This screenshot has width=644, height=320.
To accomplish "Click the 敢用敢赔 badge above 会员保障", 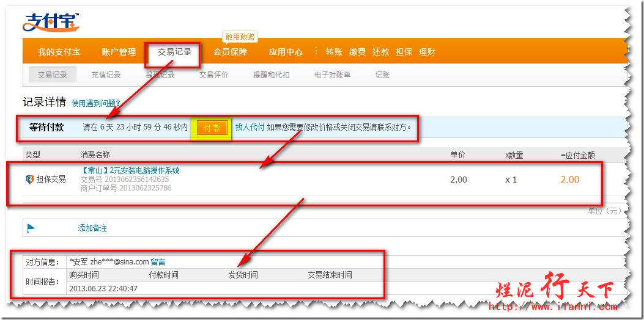I will (x=240, y=37).
